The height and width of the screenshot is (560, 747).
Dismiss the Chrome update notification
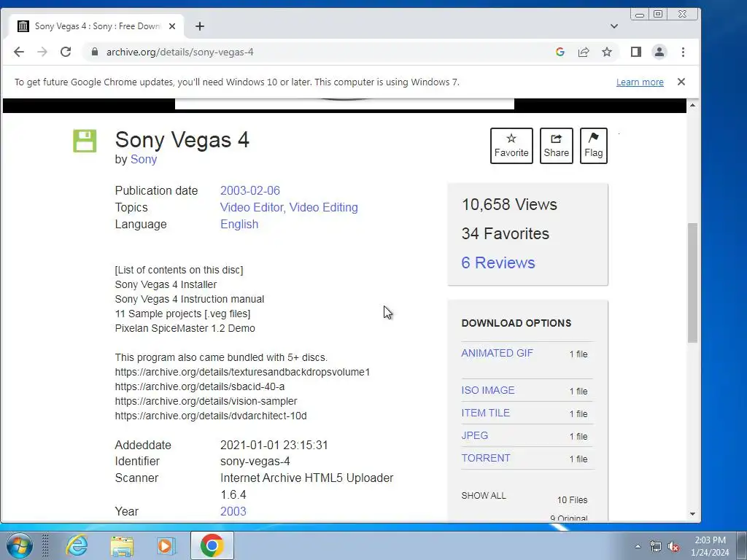(681, 82)
